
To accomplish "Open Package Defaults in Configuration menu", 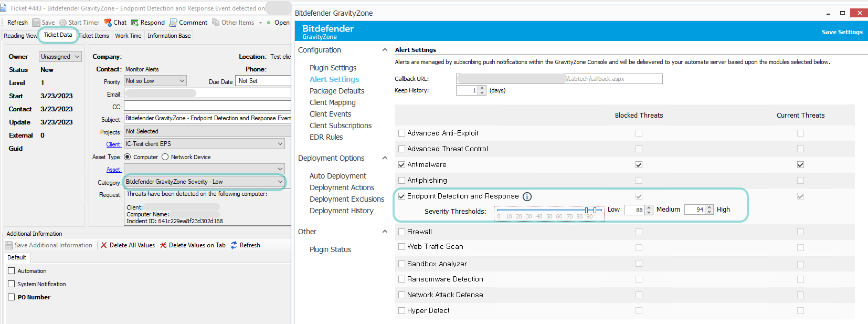I will tap(337, 91).
